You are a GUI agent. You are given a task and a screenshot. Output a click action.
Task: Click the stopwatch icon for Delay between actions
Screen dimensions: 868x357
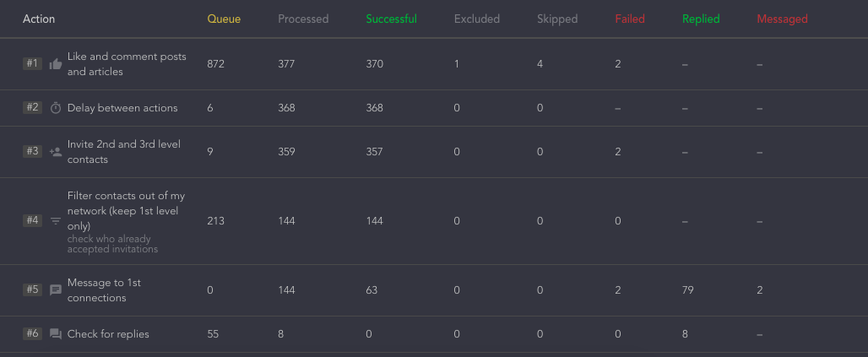tap(56, 108)
